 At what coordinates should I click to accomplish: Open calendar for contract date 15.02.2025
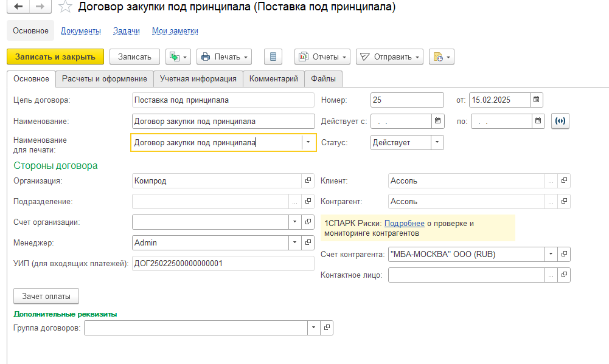[x=536, y=100]
